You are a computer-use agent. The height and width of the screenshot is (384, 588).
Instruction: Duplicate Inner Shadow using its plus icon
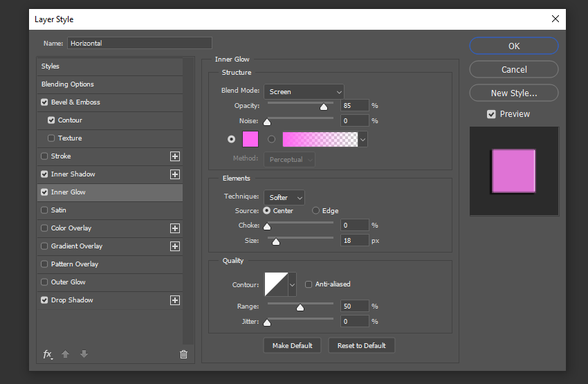[x=175, y=174]
